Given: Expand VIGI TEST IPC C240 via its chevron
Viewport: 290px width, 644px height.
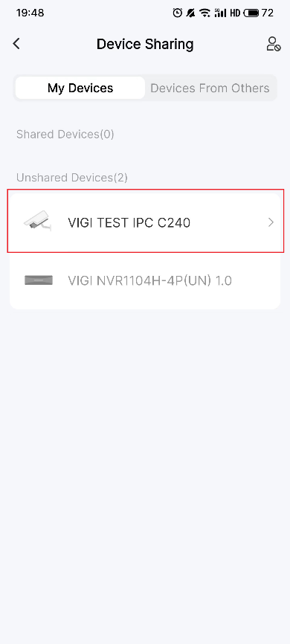Looking at the screenshot, I should click(271, 222).
